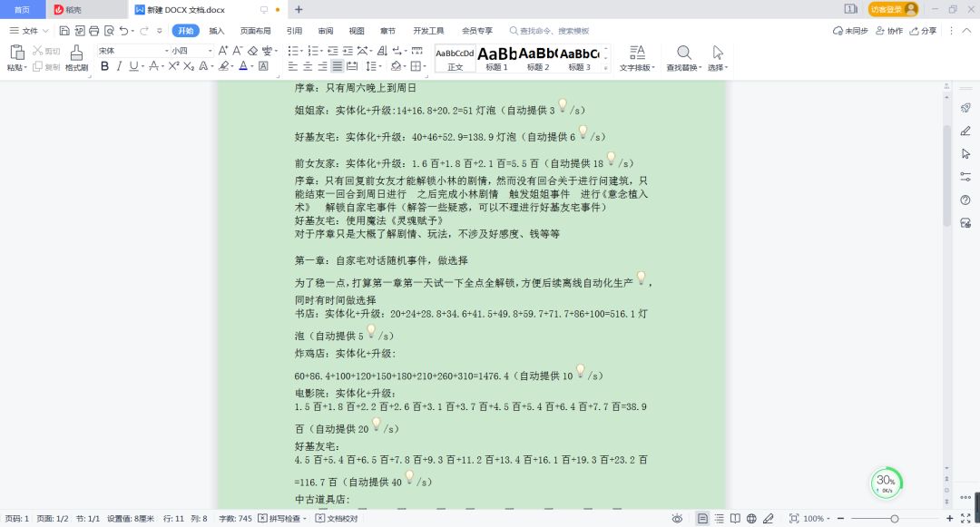Cut selection with 剪切 button
The height and width of the screenshot is (527, 980).
coord(46,51)
